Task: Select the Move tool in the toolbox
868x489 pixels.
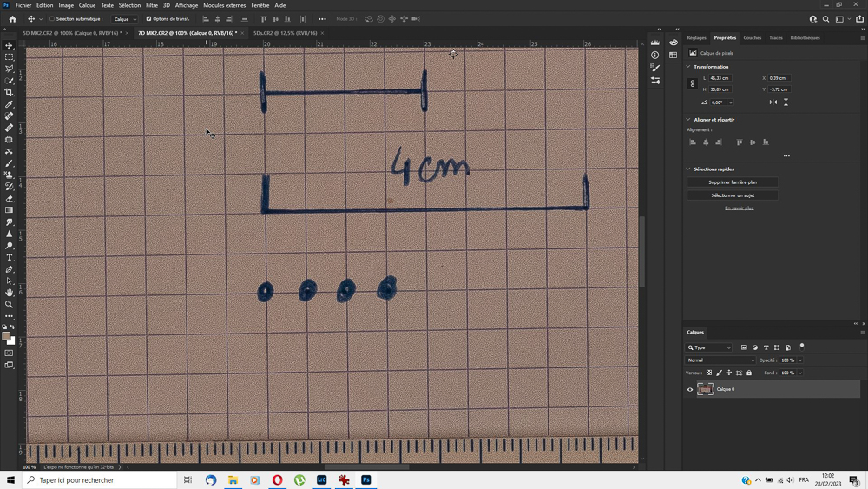Action: tap(9, 45)
